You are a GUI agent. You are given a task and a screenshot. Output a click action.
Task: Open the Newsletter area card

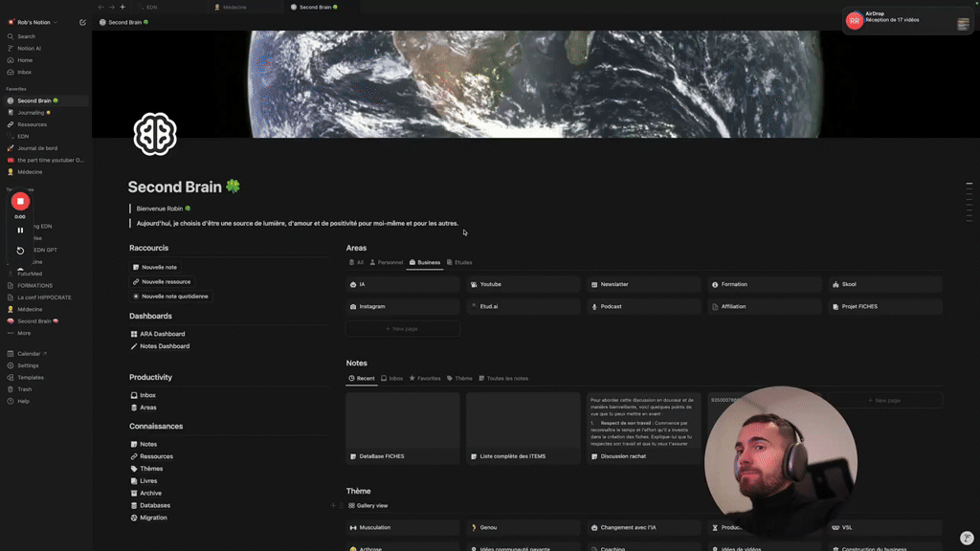[644, 284]
